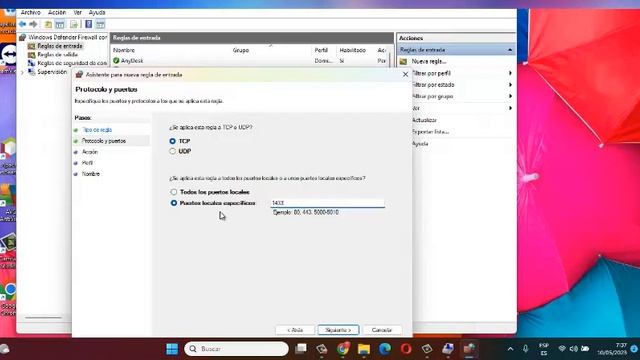Expand the Supervisión node chevron
640x360 pixels.
point(22,72)
